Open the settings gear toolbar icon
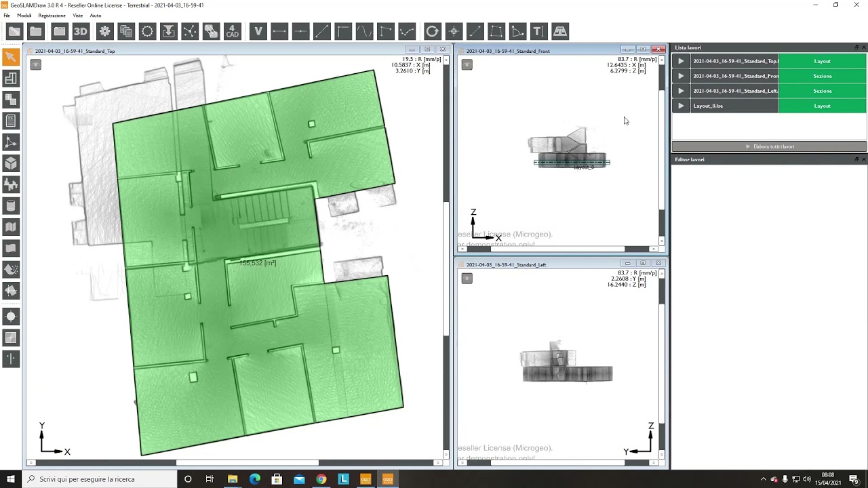This screenshot has height=488, width=868. coord(104,31)
